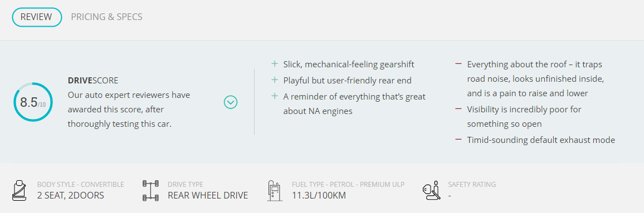Click the 2 Seat, 2Doors text
This screenshot has height=213, width=644.
pyautogui.click(x=71, y=195)
